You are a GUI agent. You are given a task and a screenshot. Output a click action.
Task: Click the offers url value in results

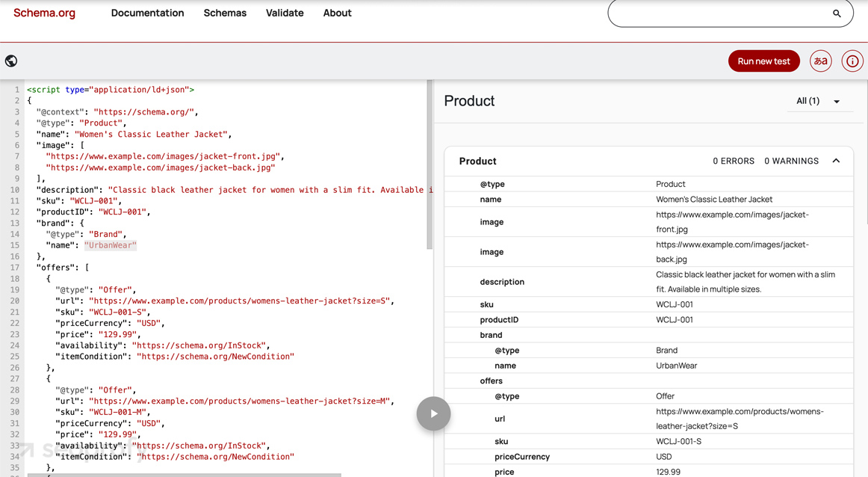point(740,419)
